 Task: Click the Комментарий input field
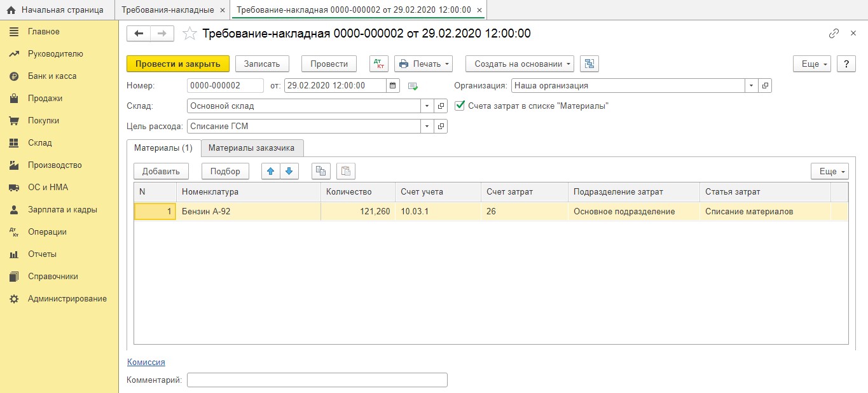(317, 380)
